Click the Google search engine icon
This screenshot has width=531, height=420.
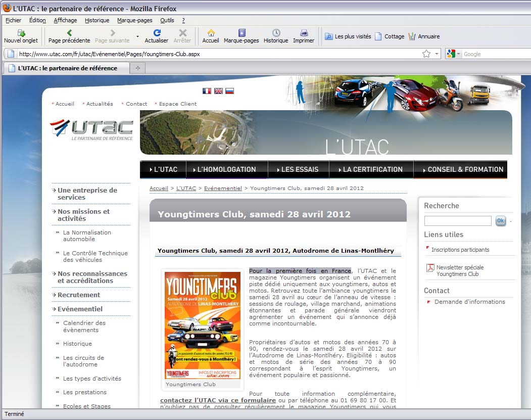(451, 54)
